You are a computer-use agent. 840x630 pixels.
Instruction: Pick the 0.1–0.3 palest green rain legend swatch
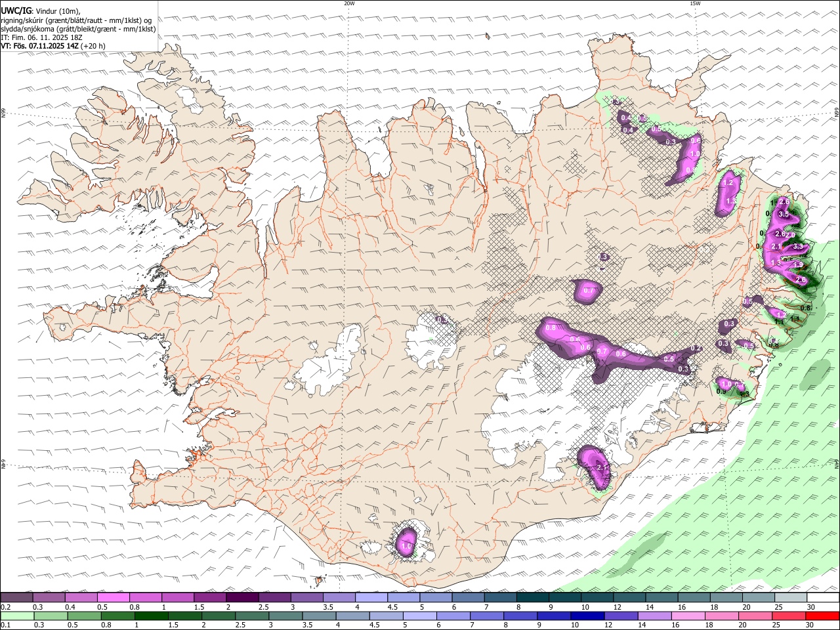tap(17, 616)
